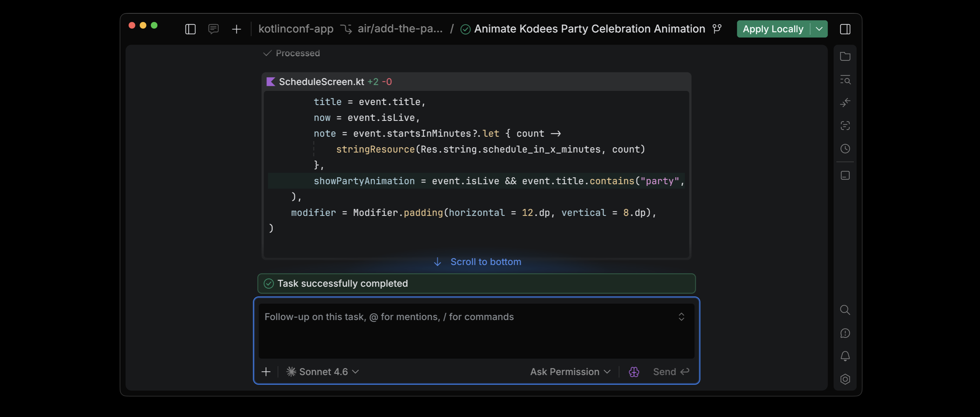Click the stringResource code line

tap(490, 150)
